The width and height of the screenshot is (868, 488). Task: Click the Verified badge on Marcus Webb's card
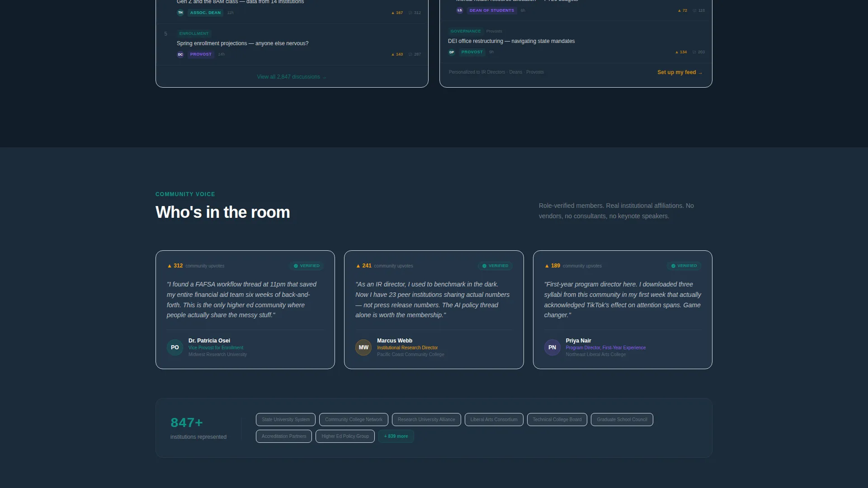coord(495,266)
